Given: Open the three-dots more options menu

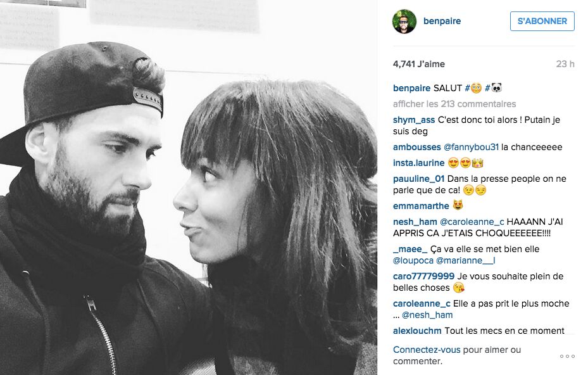Looking at the screenshot, I should tap(567, 356).
